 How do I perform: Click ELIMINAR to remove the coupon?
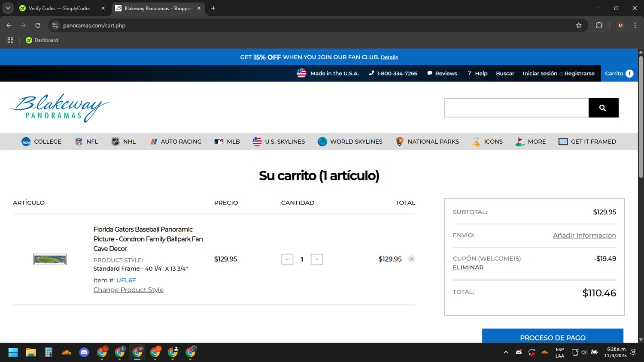click(468, 268)
